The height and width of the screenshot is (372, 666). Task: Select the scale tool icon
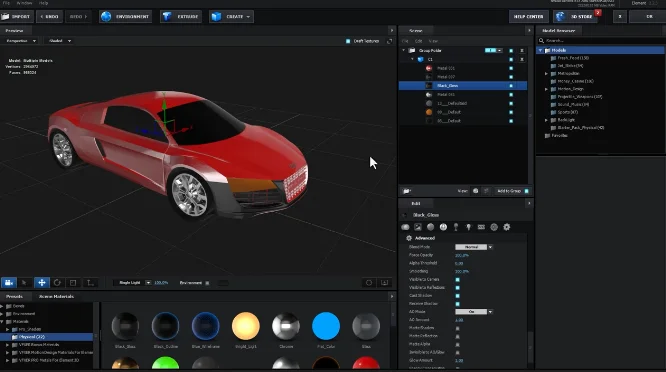[x=73, y=283]
